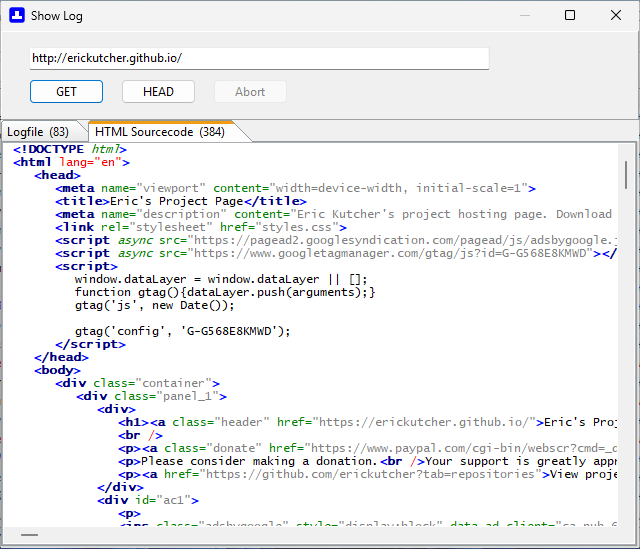The width and height of the screenshot is (640, 549).
Task: Select the HTML Sourcecode (384) tab
Action: [x=160, y=132]
